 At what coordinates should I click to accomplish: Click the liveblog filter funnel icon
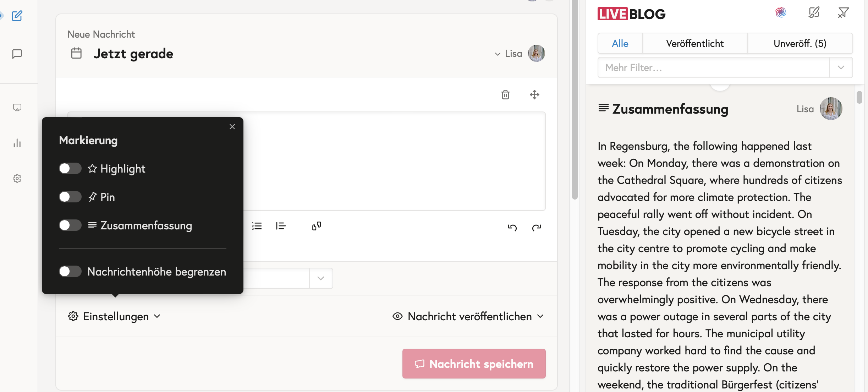click(x=843, y=13)
